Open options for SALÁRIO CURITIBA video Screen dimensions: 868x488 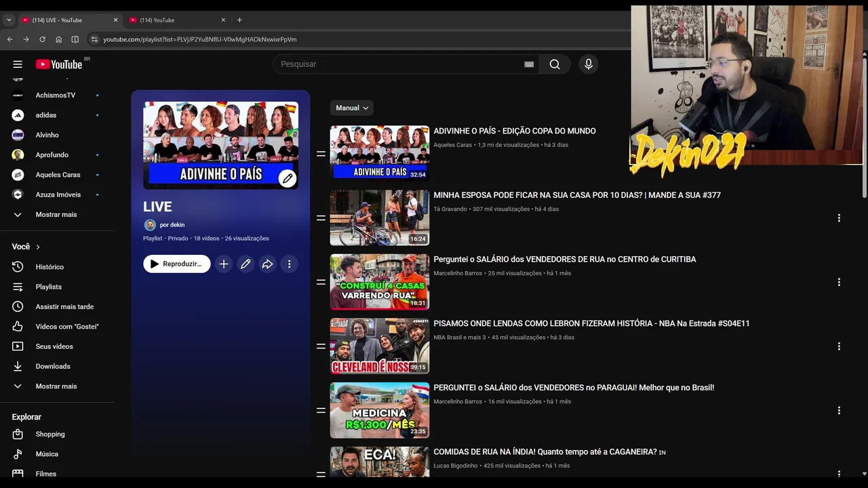tap(839, 282)
